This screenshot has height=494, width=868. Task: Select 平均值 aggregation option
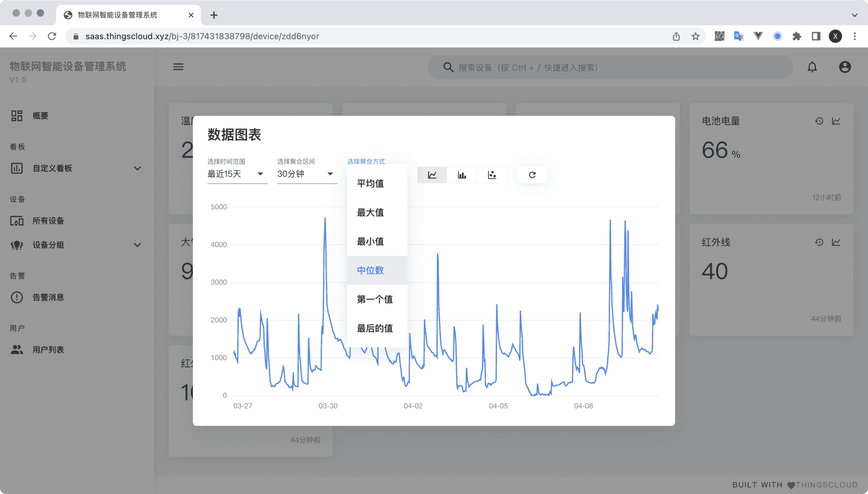point(370,183)
